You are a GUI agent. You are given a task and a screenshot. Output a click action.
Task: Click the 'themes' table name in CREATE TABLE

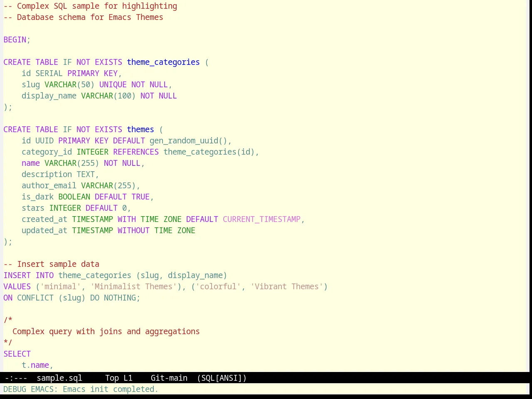pos(140,129)
